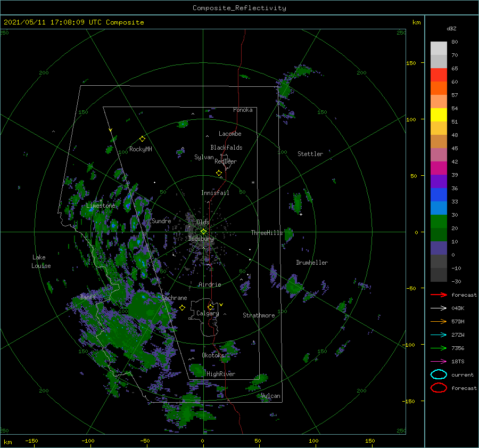Click the blue swatch below 36 dBZ
The width and height of the screenshot is (479, 448).
coord(439,194)
